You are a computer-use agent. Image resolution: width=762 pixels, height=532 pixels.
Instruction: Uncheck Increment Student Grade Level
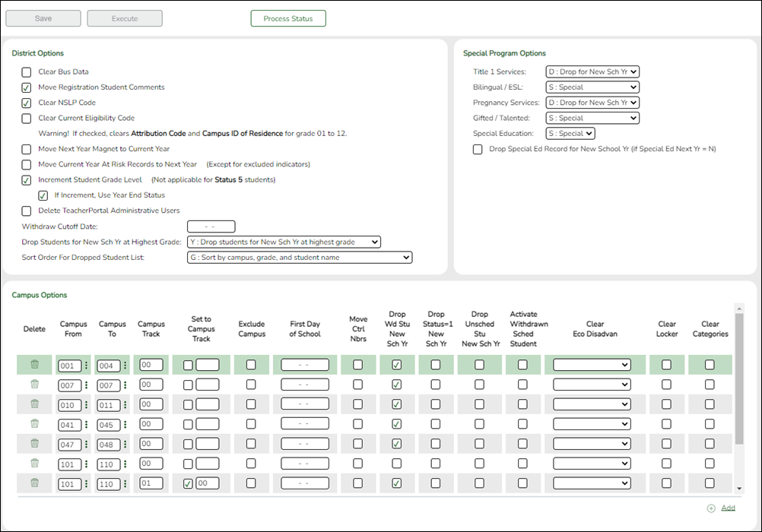coord(27,180)
